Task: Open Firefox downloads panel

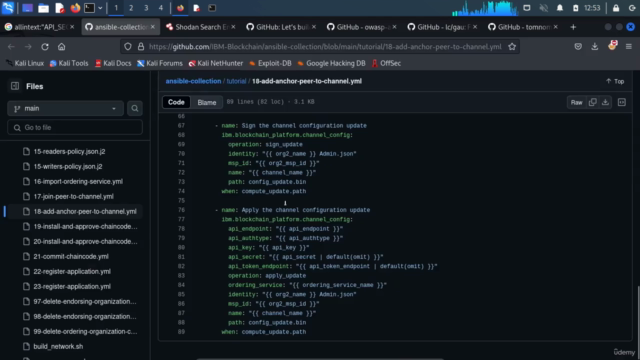Action: [x=595, y=47]
